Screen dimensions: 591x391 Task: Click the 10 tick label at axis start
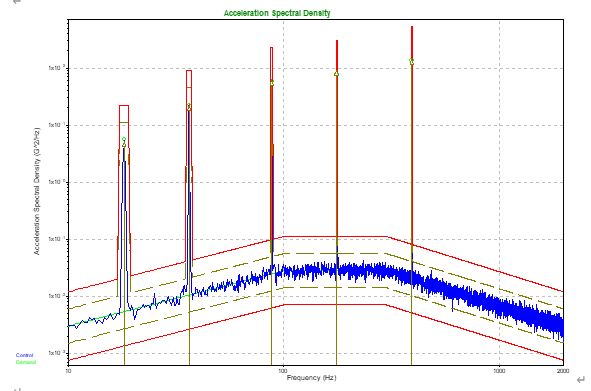pyautogui.click(x=68, y=371)
